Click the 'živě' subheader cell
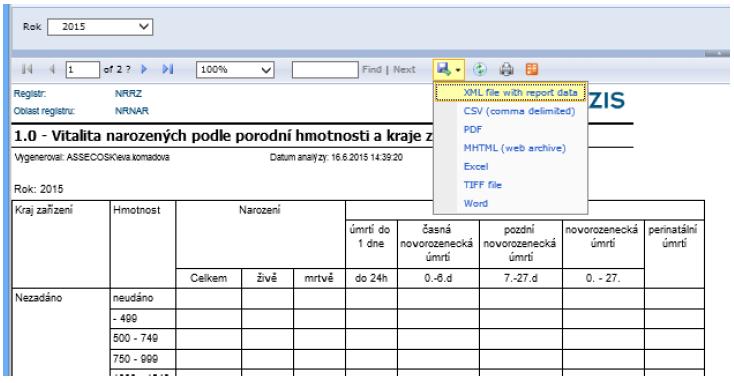This screenshot has height=383, width=734. tap(267, 278)
